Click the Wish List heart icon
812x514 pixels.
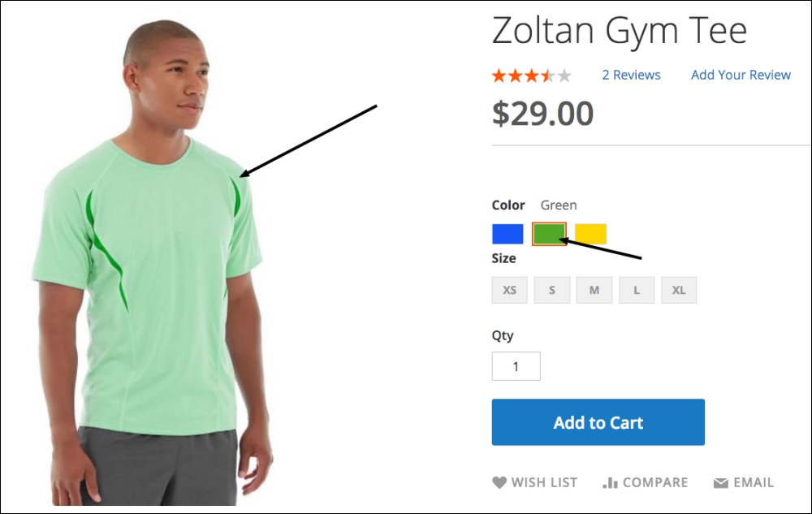click(499, 482)
